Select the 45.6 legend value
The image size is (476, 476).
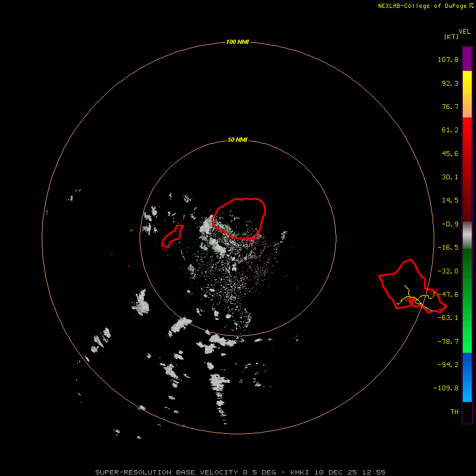click(x=450, y=153)
